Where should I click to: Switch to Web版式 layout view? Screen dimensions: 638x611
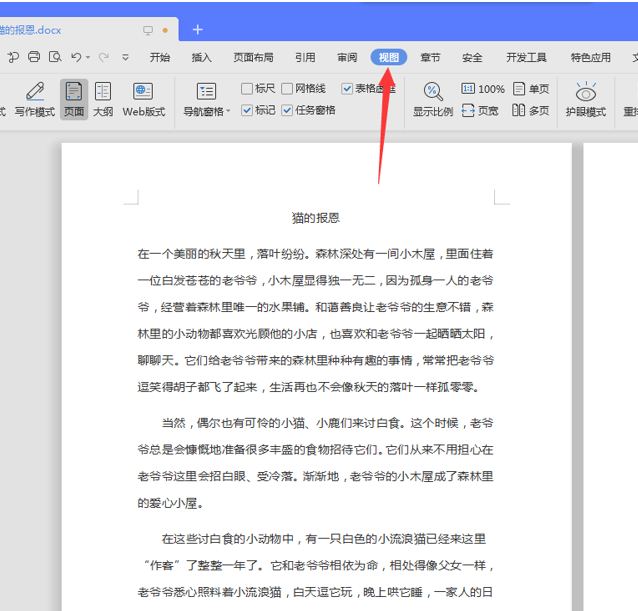click(x=143, y=99)
